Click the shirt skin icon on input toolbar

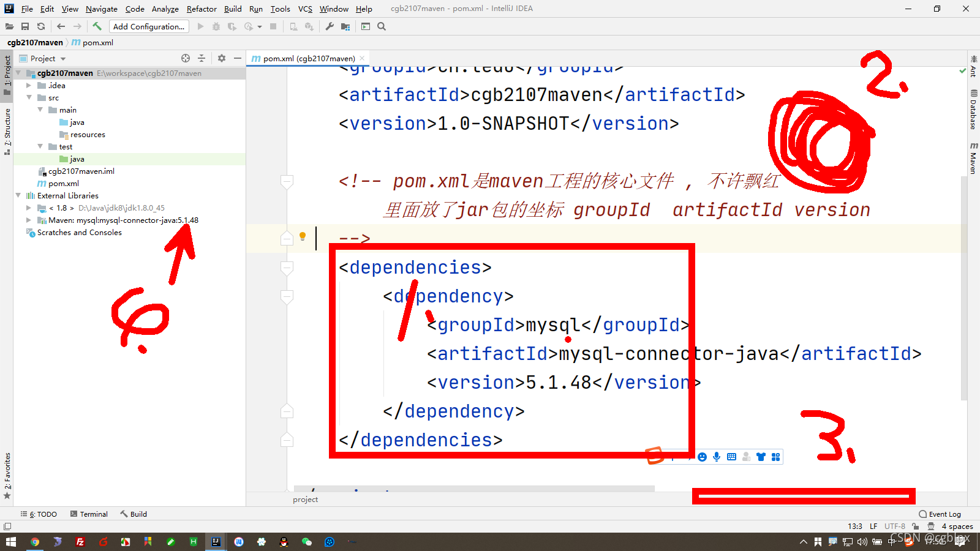761,457
